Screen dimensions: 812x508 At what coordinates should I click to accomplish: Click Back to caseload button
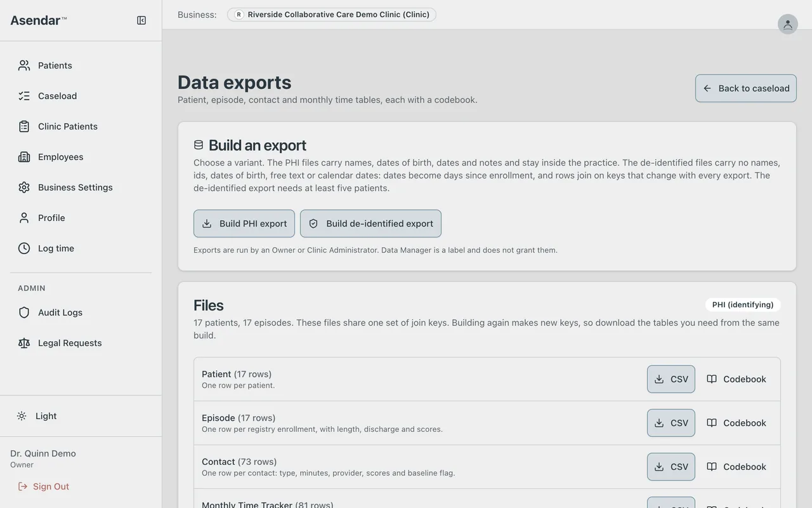[x=746, y=88]
